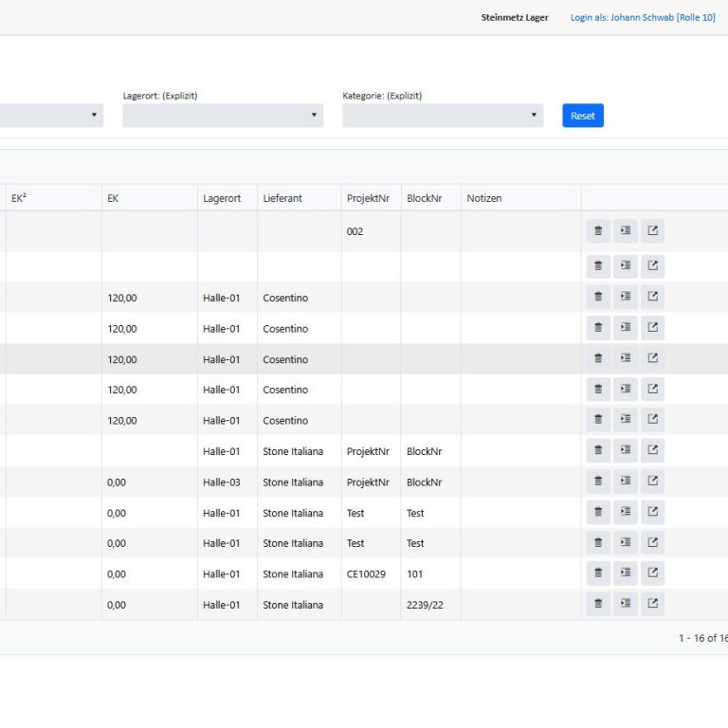Select the cell showing 2239/22

tap(431, 605)
